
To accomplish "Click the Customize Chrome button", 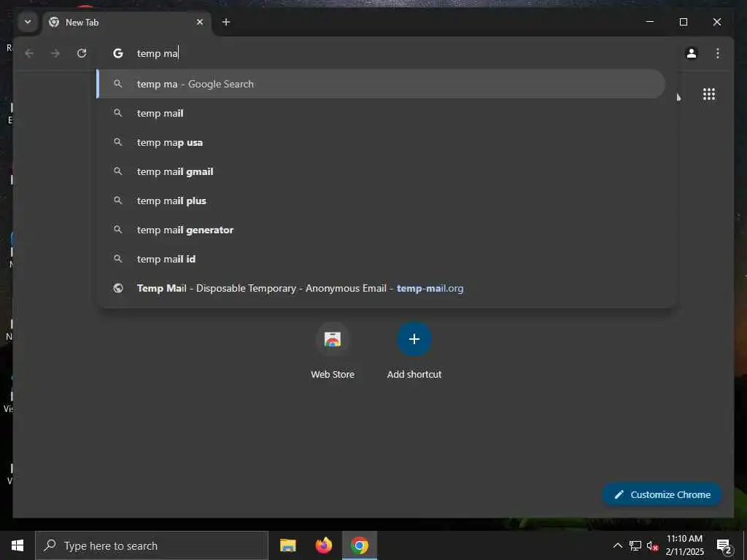I will pyautogui.click(x=662, y=494).
